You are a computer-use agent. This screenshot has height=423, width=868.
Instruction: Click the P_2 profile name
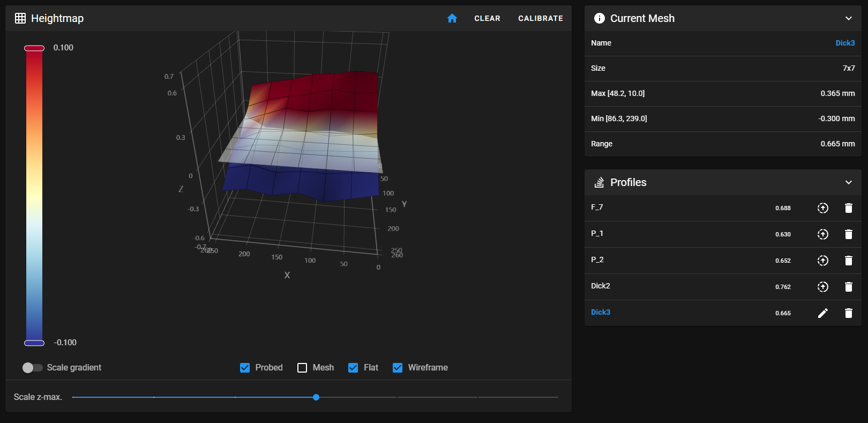pos(597,259)
